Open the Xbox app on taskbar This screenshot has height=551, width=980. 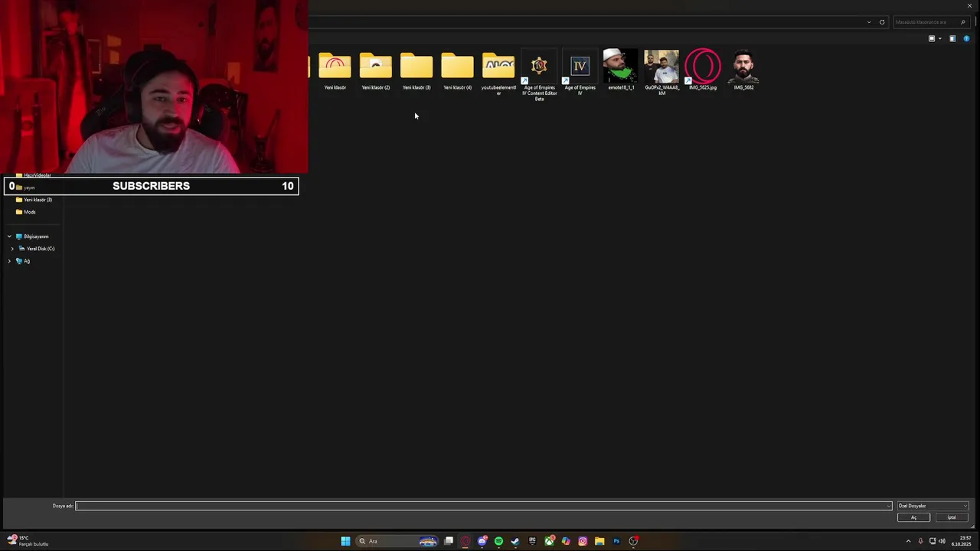[549, 541]
